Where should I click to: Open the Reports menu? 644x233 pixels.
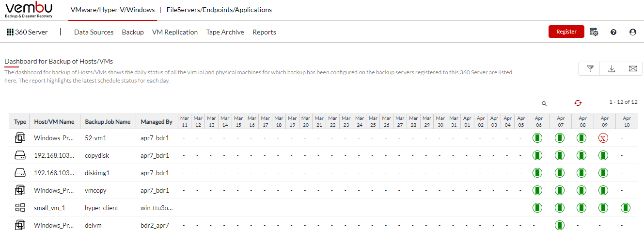(x=264, y=32)
